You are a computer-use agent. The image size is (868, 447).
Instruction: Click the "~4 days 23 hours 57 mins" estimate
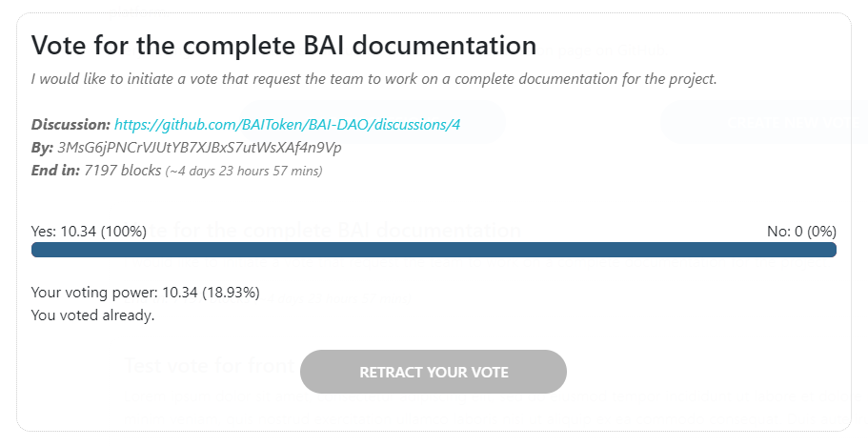point(244,172)
